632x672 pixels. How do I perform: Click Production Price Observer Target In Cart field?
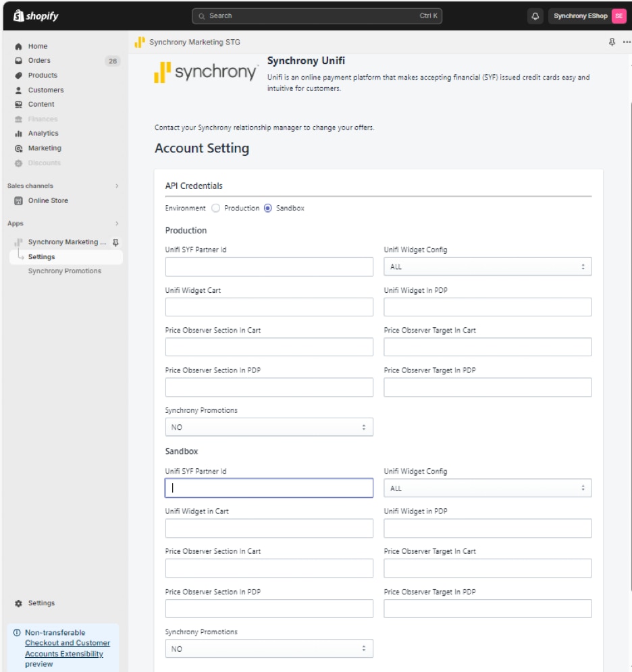pyautogui.click(x=488, y=347)
